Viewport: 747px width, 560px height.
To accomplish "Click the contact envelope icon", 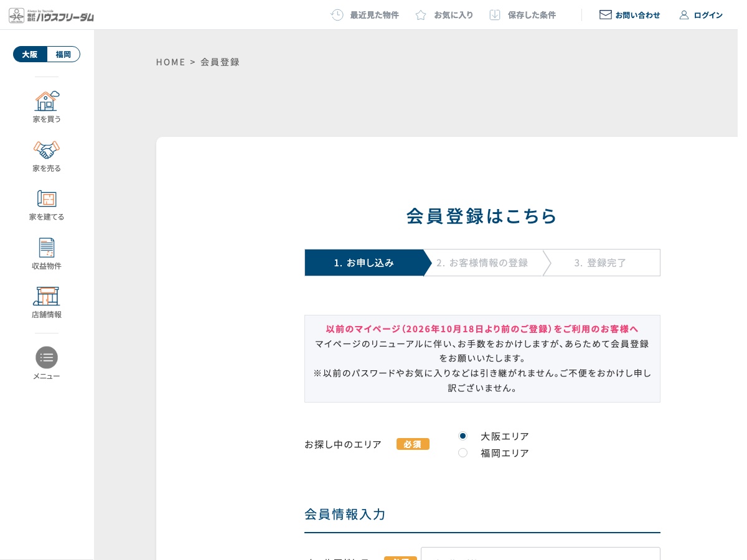I will point(605,14).
